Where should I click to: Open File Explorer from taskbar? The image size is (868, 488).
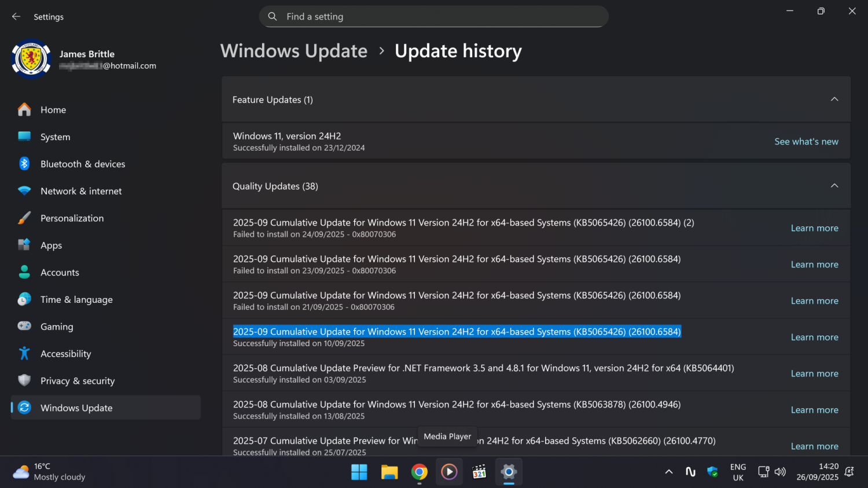[x=389, y=472]
